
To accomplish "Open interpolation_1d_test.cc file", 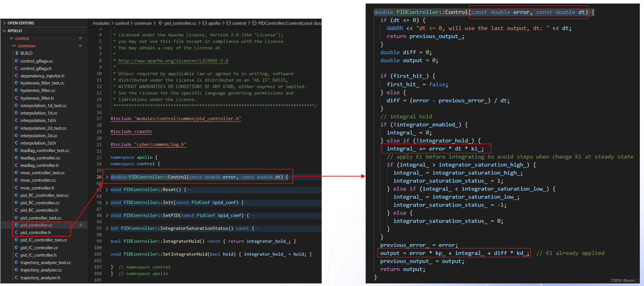I will [43, 106].
